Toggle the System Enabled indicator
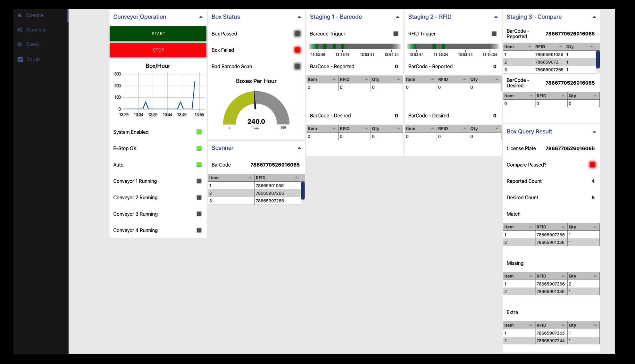 click(x=199, y=132)
